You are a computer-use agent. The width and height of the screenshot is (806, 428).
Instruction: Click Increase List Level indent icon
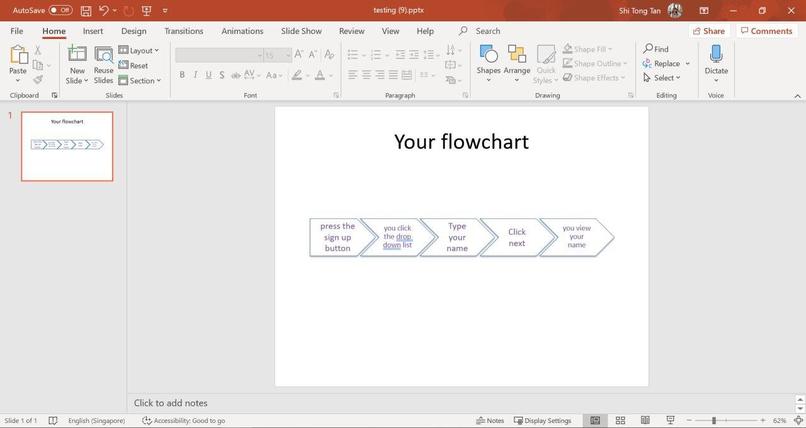[414, 54]
